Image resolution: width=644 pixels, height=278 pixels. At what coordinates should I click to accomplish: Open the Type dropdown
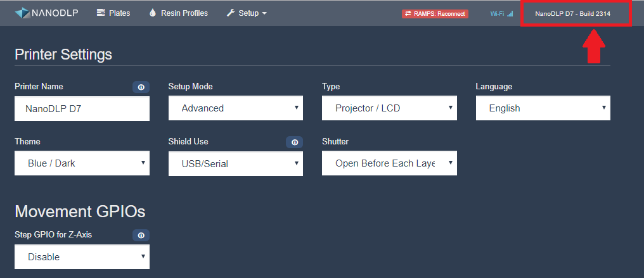[389, 108]
